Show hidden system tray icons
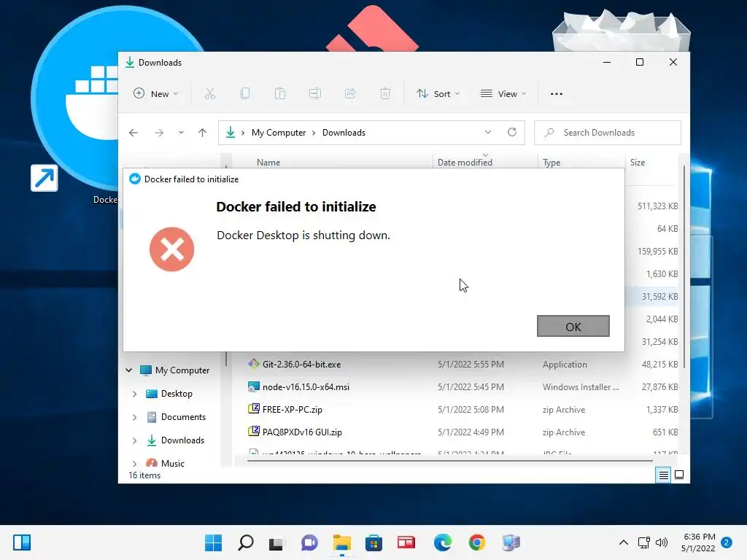This screenshot has width=747, height=560. pyautogui.click(x=623, y=542)
